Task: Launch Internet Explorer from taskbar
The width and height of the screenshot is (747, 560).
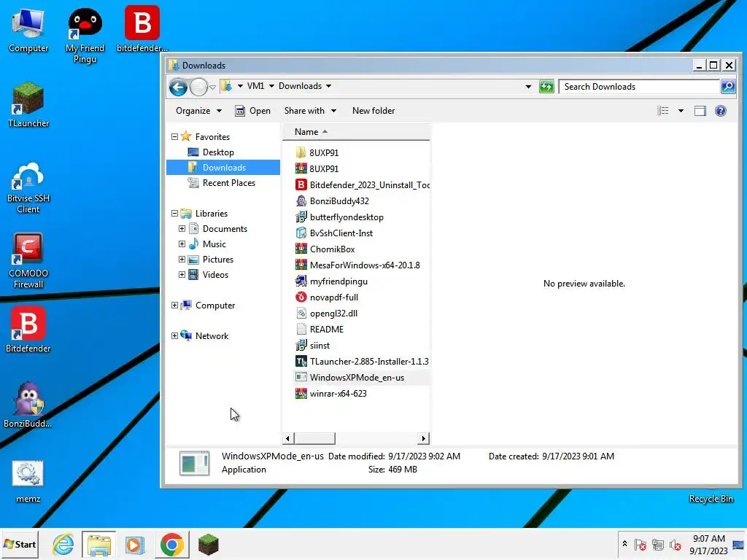Action: point(63,545)
